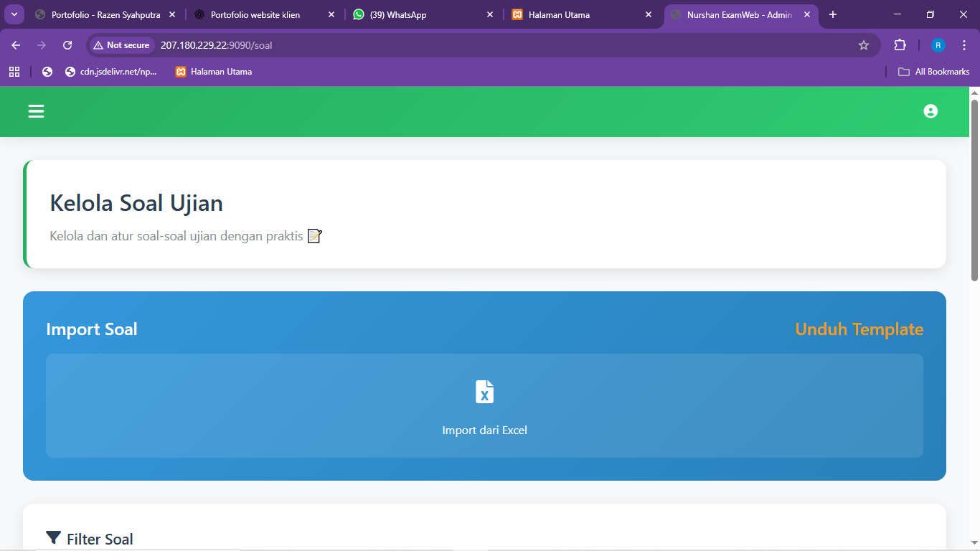Bookmark this page with the star icon

pyautogui.click(x=864, y=44)
